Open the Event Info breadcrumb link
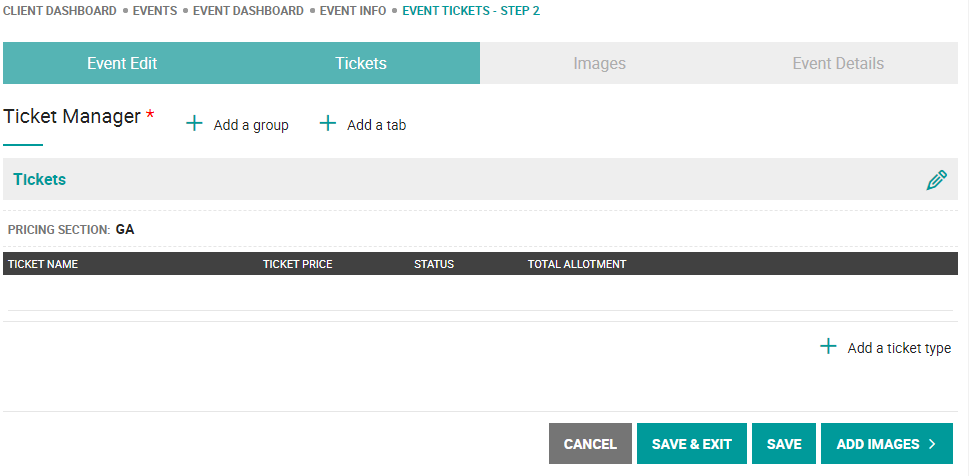 353,11
